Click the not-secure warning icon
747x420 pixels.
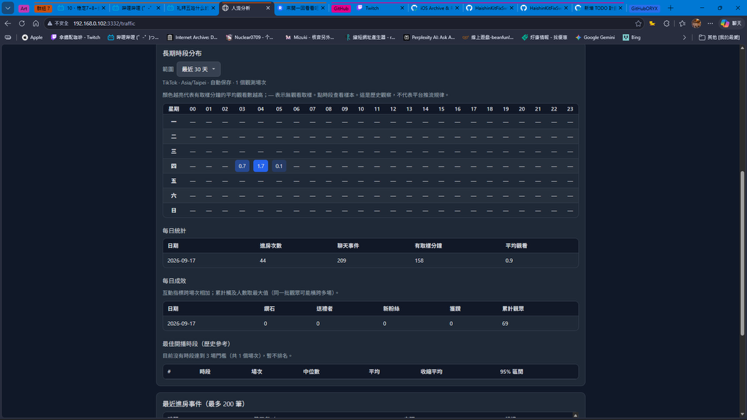(x=50, y=23)
